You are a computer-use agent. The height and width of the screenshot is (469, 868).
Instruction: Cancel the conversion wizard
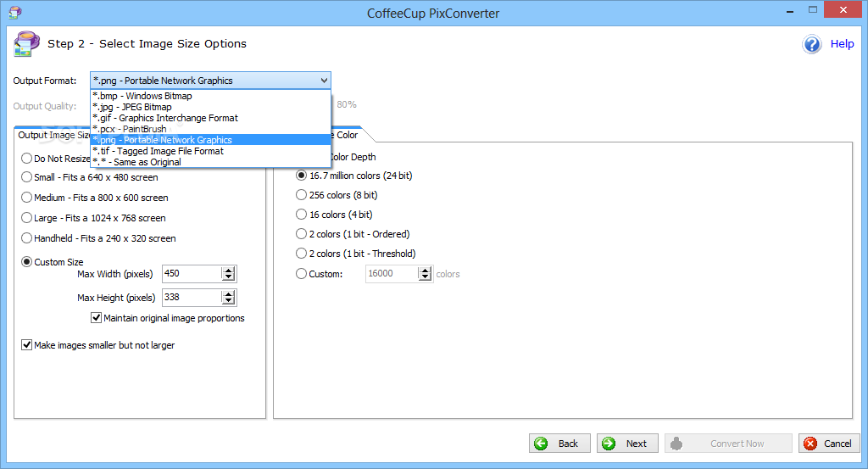(x=829, y=444)
